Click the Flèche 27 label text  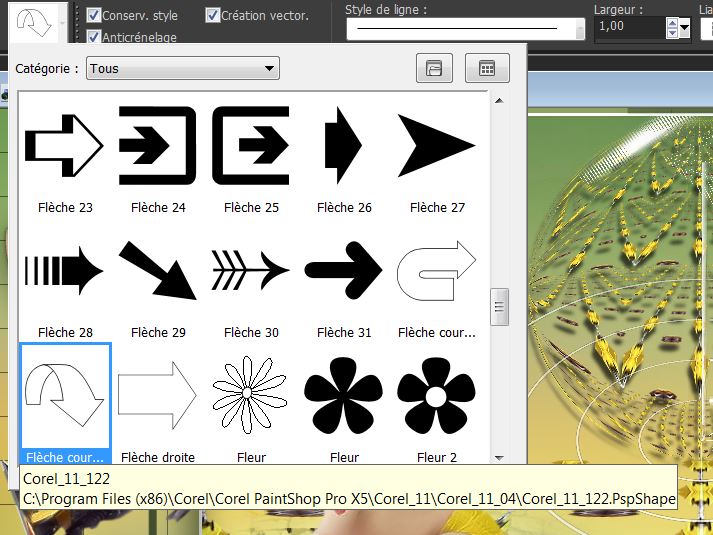coord(437,208)
